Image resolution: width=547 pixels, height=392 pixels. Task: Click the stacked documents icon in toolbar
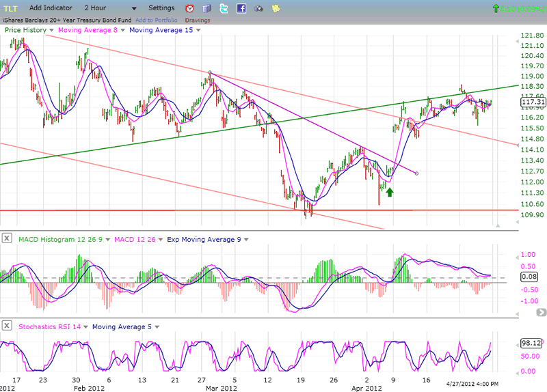point(206,8)
